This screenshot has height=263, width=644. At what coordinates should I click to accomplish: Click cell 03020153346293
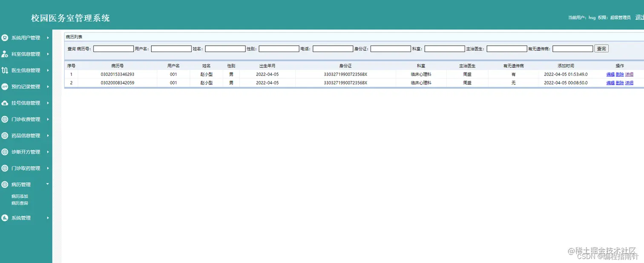pos(118,75)
